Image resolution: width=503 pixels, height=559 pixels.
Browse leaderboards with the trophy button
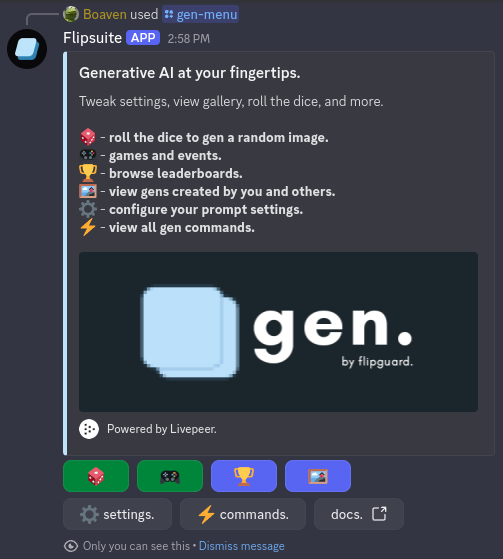coord(244,476)
